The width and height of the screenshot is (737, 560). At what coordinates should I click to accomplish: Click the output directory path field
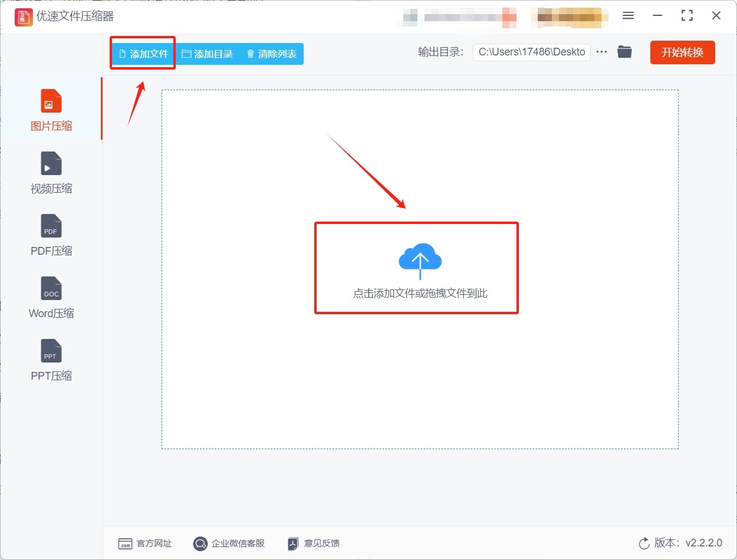pyautogui.click(x=531, y=52)
